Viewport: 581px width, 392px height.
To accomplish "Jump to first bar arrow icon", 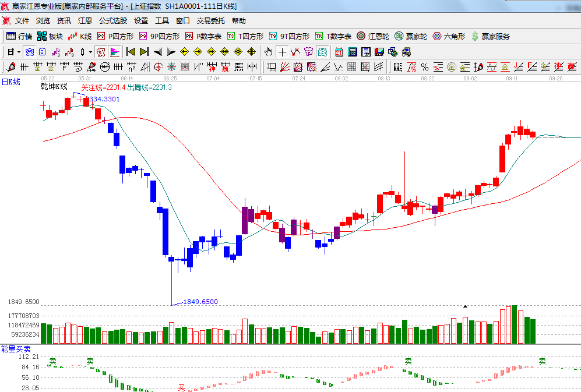I will (131, 52).
